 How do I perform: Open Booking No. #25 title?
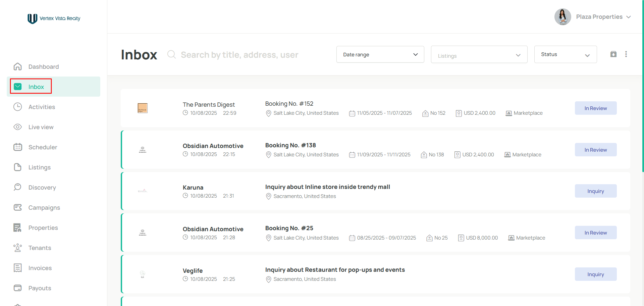289,228
